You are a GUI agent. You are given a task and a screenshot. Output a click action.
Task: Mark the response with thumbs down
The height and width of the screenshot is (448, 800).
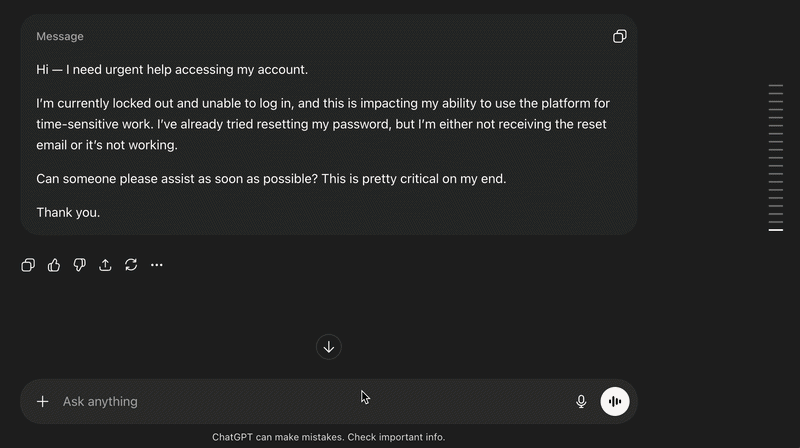(80, 265)
